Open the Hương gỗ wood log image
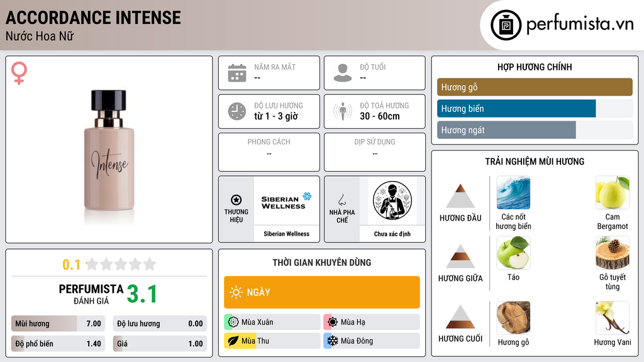This screenshot has width=644, height=362. [x=513, y=317]
